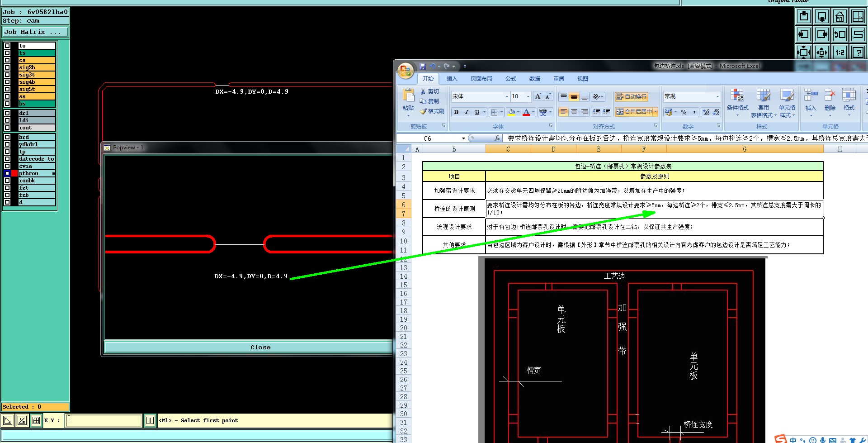The width and height of the screenshot is (868, 443).
Task: Click the Excel redo arrow icon
Action: (447, 66)
